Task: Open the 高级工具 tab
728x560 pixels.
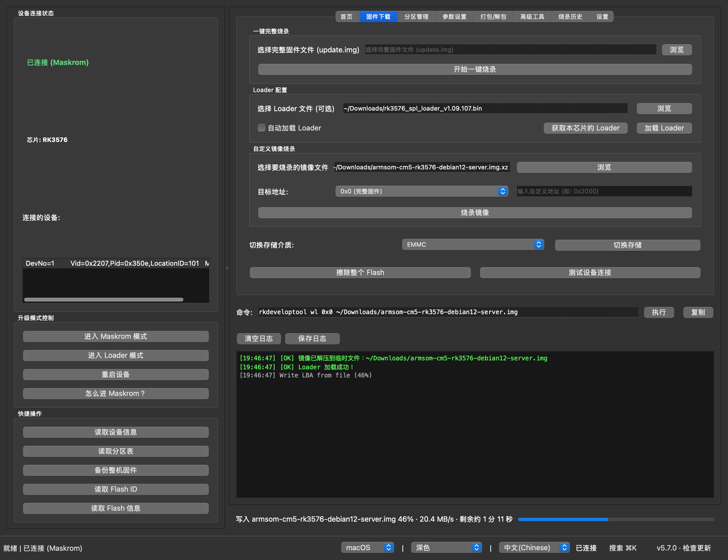Action: pyautogui.click(x=532, y=17)
